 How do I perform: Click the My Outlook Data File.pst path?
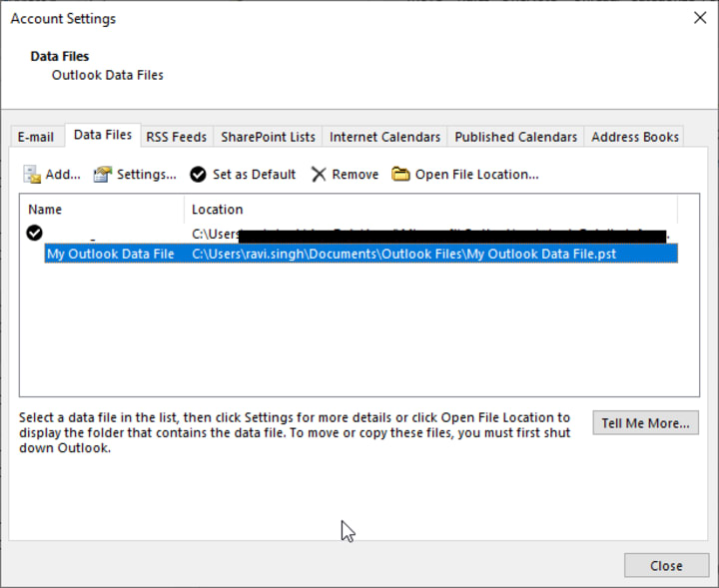[404, 254]
